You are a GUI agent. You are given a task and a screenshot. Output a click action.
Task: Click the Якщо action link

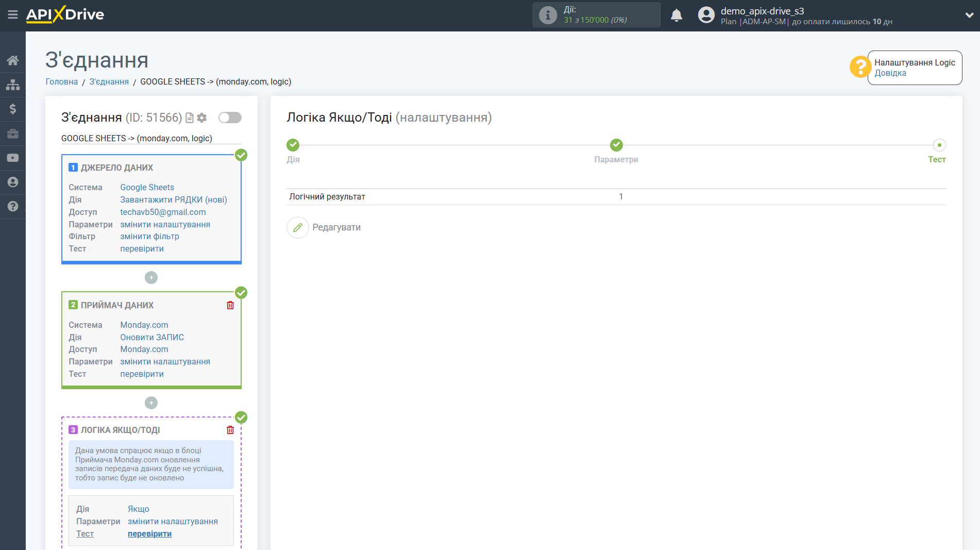(x=139, y=509)
